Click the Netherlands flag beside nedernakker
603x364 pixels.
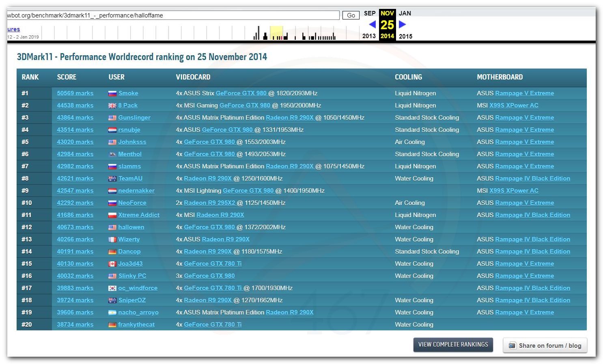(112, 191)
